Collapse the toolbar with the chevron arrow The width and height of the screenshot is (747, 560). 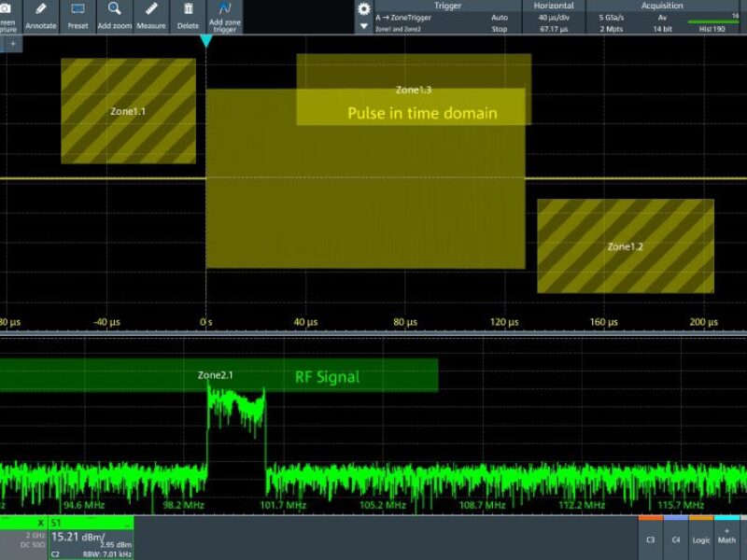click(364, 24)
